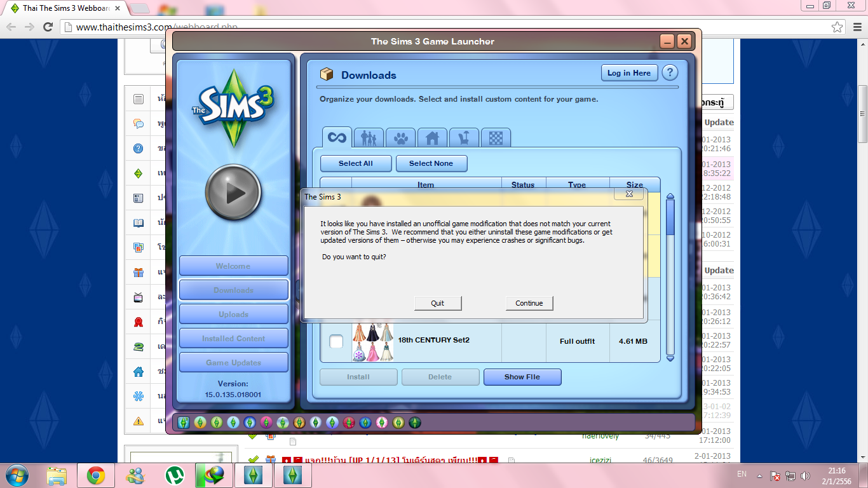
Task: Click the gift box forum icon
Action: [x=138, y=273]
